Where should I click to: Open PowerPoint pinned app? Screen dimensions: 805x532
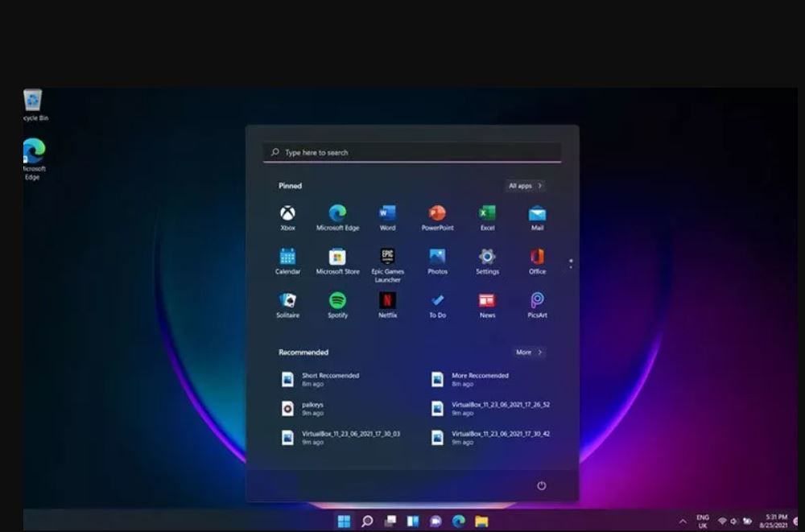click(x=437, y=218)
